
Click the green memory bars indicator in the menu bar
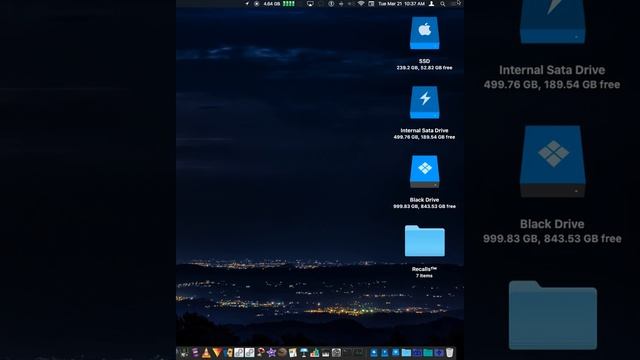(x=289, y=4)
